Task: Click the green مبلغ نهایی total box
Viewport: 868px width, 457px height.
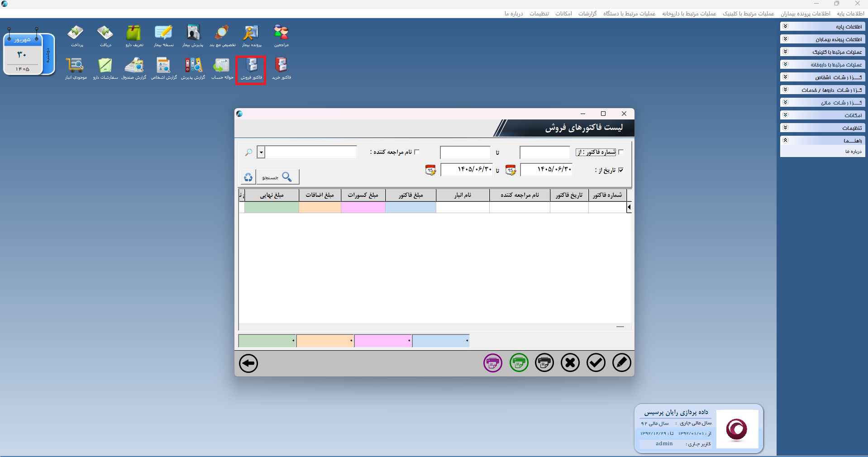Action: [267, 341]
